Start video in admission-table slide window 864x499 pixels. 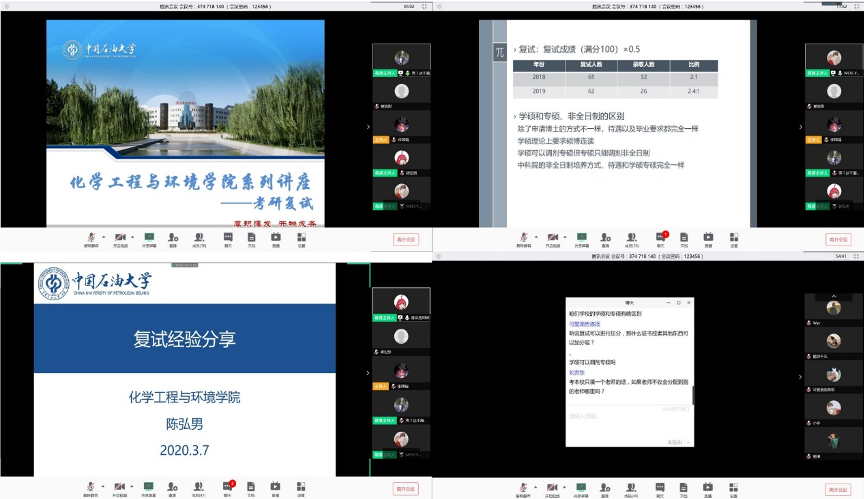552,239
